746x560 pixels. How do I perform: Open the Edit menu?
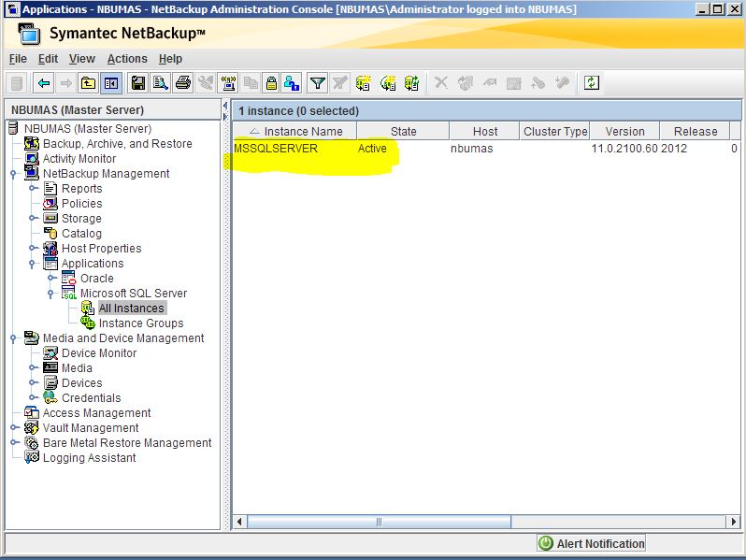48,59
